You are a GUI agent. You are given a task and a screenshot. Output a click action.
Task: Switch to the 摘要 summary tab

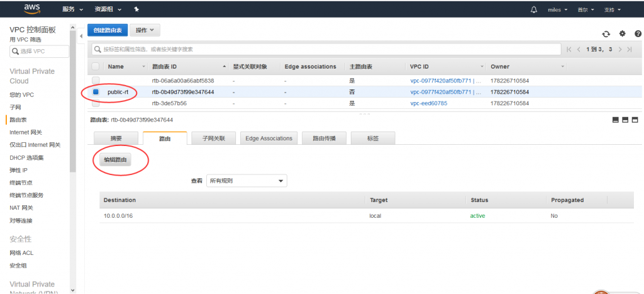click(116, 139)
